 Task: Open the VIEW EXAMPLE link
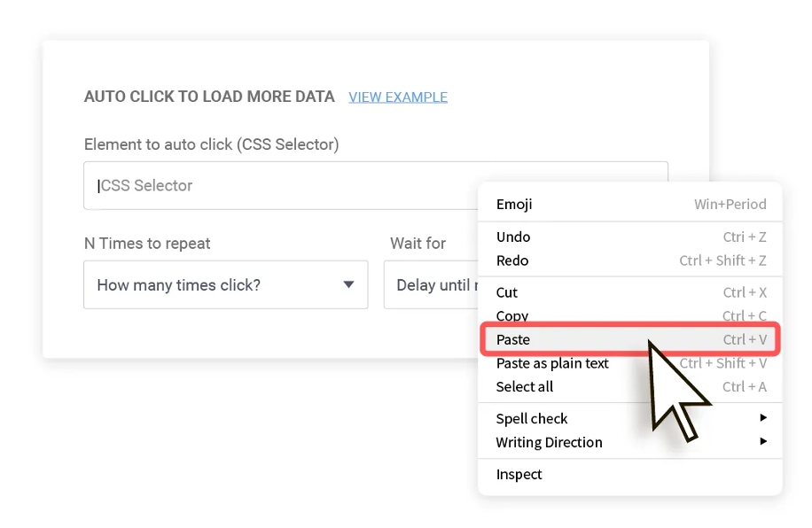coord(398,97)
